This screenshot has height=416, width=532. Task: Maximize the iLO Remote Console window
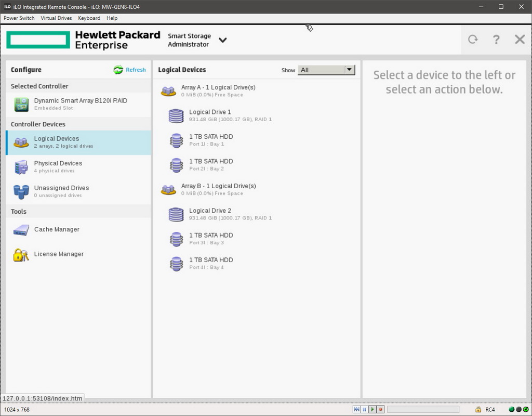[501, 7]
